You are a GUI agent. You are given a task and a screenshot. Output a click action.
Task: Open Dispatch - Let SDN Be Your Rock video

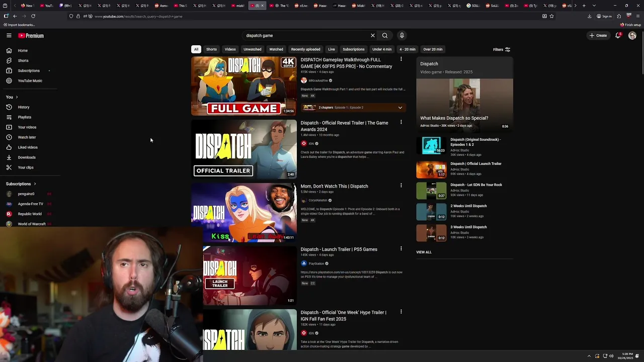tap(476, 185)
